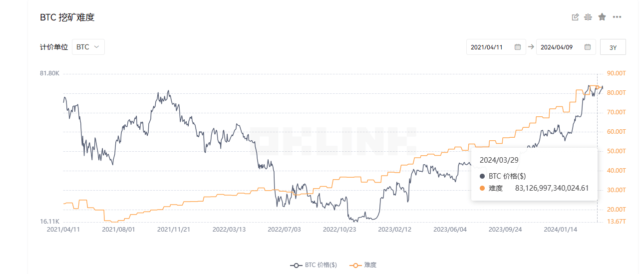Click the orange 难度 legend marker
Image resolution: width=644 pixels, height=274 pixels.
[355, 265]
